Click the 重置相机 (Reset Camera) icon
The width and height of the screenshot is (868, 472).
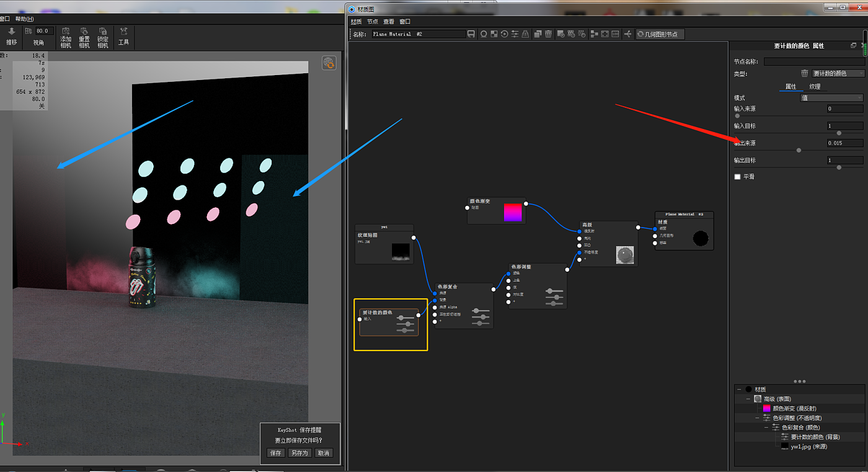84,37
